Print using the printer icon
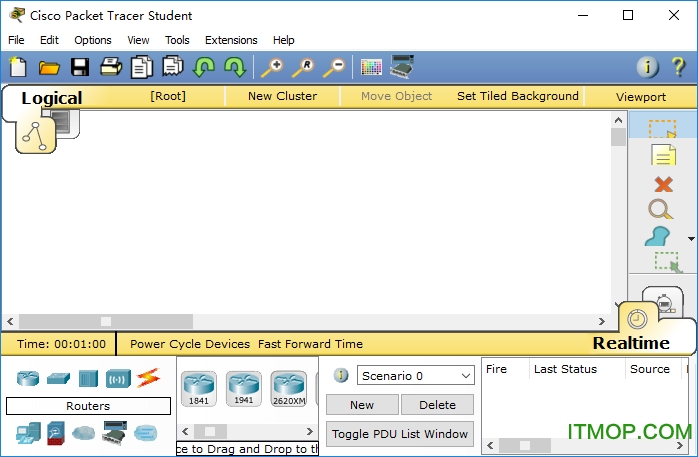 [x=111, y=67]
